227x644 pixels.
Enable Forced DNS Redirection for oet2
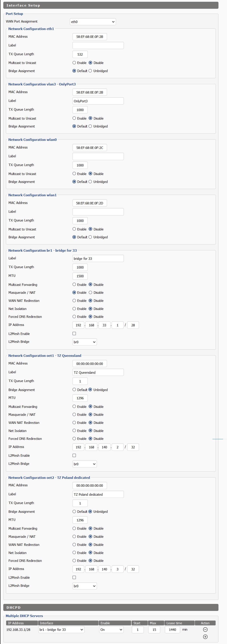click(74, 561)
